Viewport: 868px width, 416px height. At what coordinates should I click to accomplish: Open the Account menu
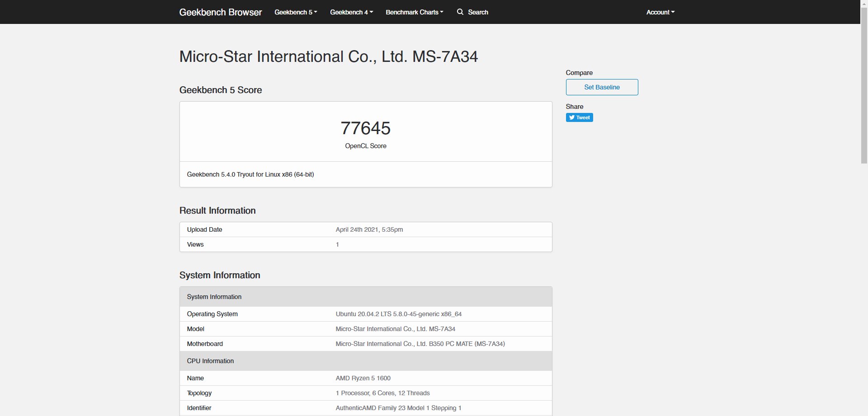pos(660,12)
